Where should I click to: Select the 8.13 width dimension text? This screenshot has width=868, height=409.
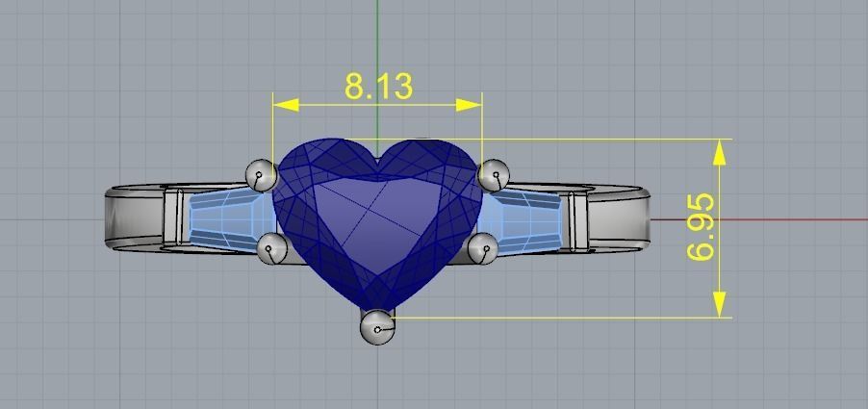point(378,87)
